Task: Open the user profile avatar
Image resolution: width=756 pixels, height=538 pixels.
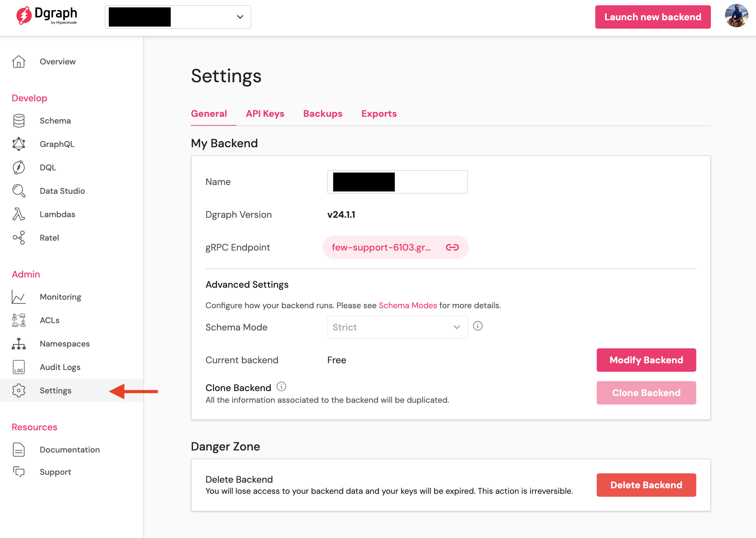Action: pyautogui.click(x=736, y=16)
